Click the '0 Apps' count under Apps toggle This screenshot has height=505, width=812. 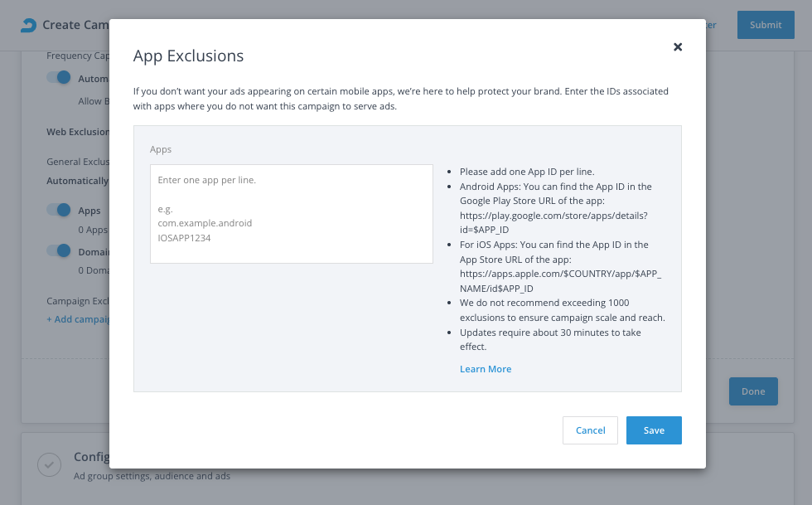pos(93,230)
